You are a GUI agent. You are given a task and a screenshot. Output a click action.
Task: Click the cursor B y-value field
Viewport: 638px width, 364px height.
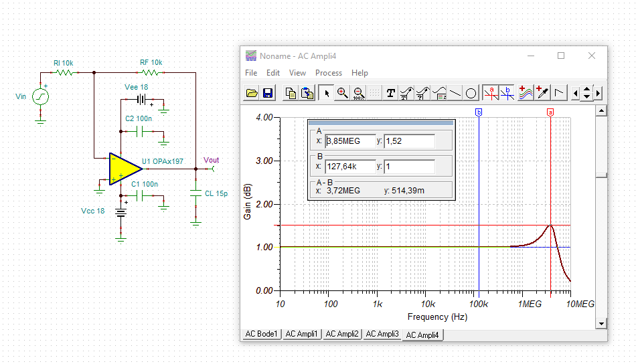pos(409,166)
